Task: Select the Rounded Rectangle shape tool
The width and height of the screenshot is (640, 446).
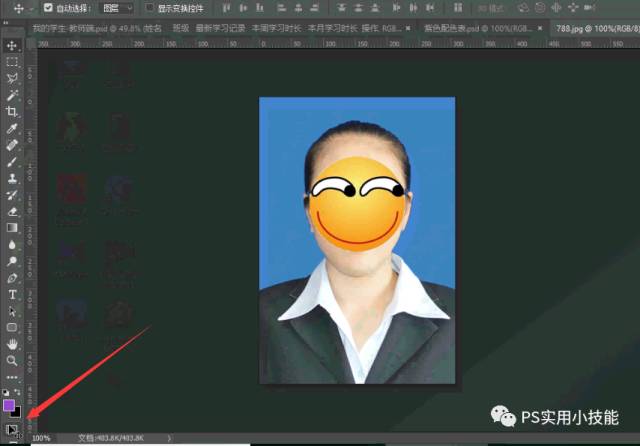Action: [11, 328]
